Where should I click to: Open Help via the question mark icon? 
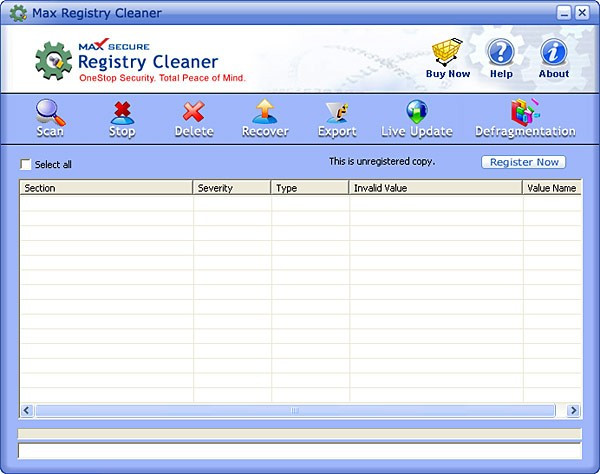tap(501, 58)
